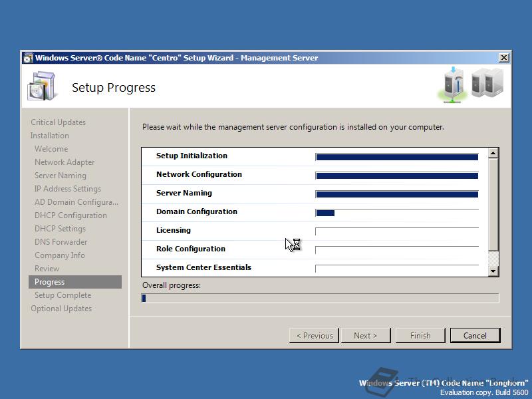
Task: Select AD Domain Configuration step
Action: (x=76, y=202)
